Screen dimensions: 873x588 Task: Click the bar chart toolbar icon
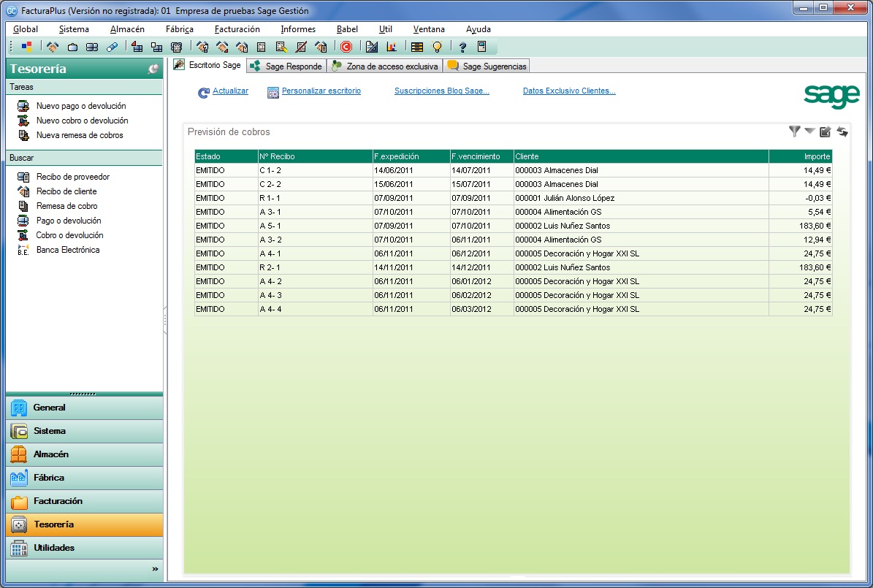point(392,47)
